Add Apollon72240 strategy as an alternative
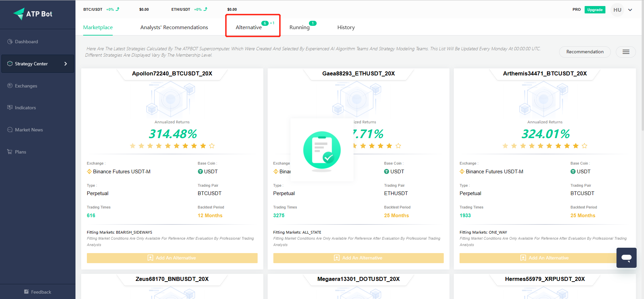 (172, 258)
